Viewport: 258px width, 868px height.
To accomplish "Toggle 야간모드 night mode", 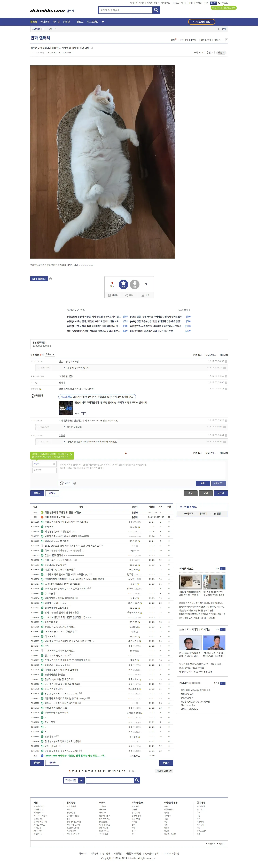I will pos(223,3).
